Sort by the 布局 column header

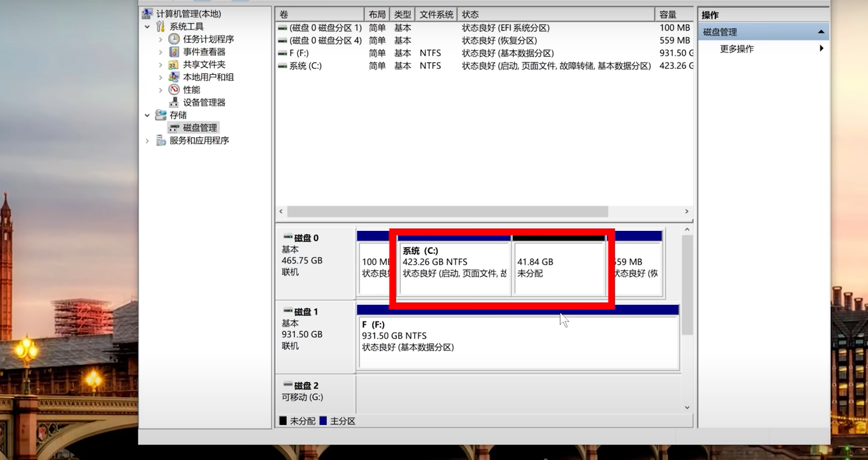click(x=377, y=14)
